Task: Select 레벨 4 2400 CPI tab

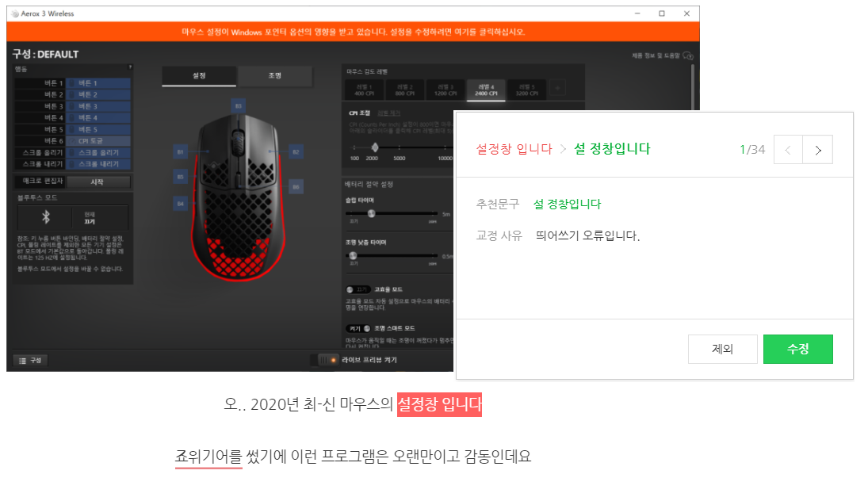Action: [486, 90]
